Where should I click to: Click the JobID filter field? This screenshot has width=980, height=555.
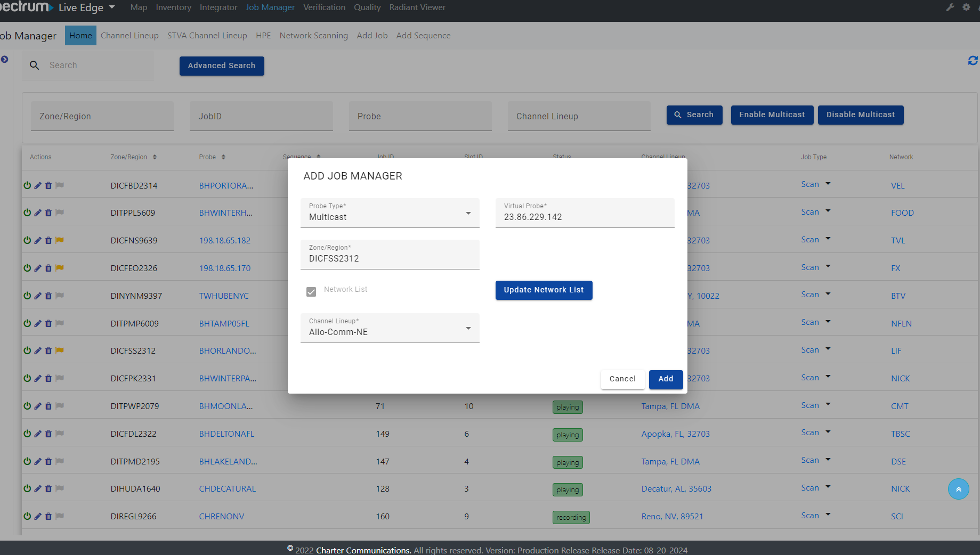(261, 116)
